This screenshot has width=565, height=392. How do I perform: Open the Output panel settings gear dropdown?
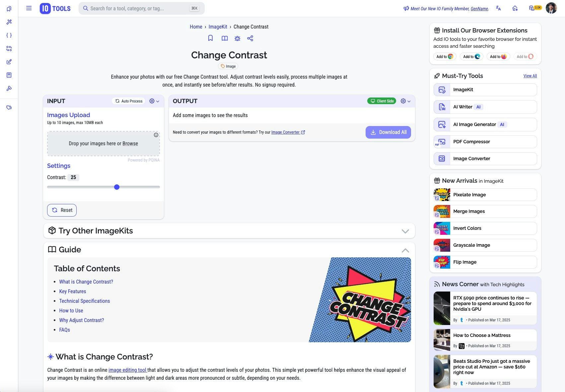coord(405,101)
